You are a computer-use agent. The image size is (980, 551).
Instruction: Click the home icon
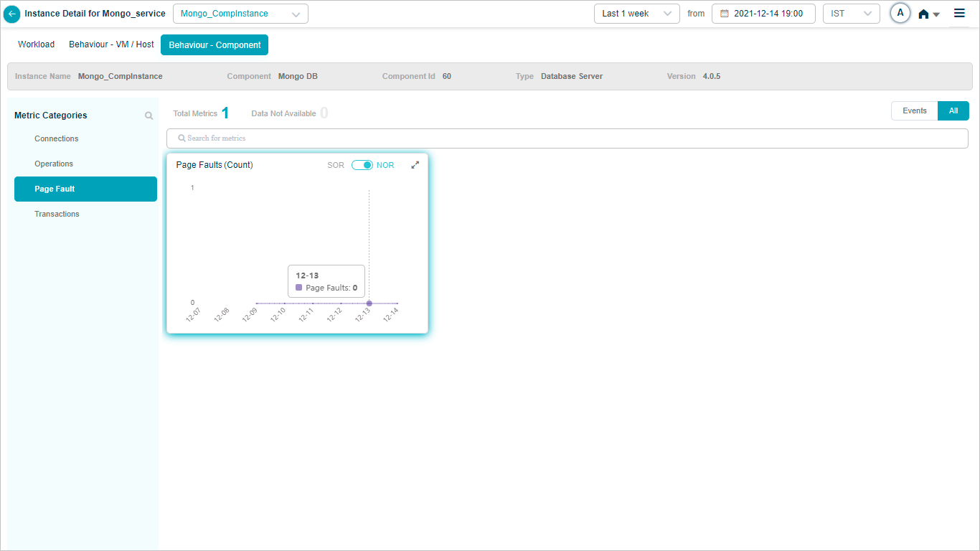point(924,14)
